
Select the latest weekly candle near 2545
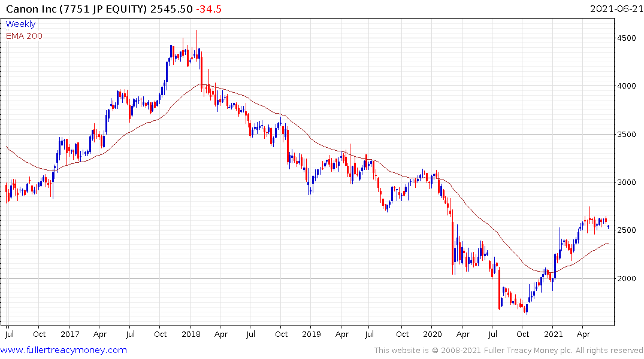pyautogui.click(x=608, y=227)
